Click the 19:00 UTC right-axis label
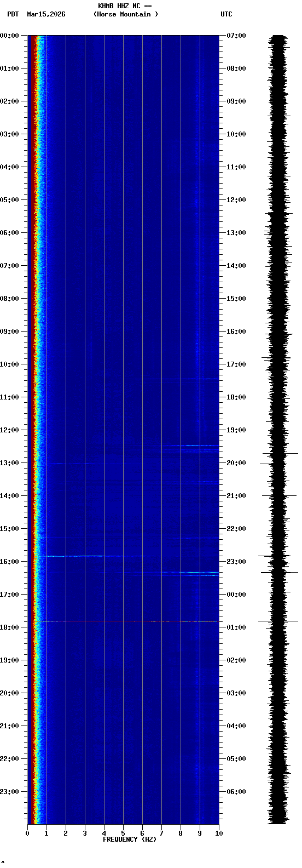 [236, 430]
